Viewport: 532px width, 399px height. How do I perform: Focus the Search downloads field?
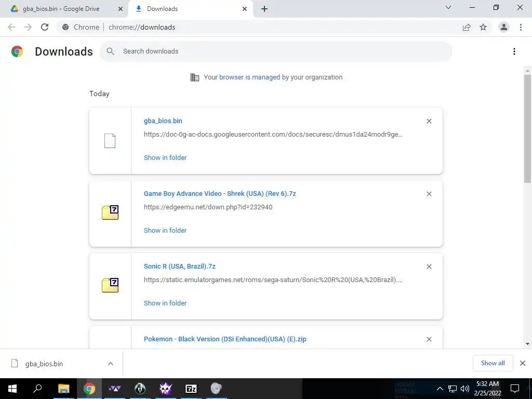(x=276, y=51)
